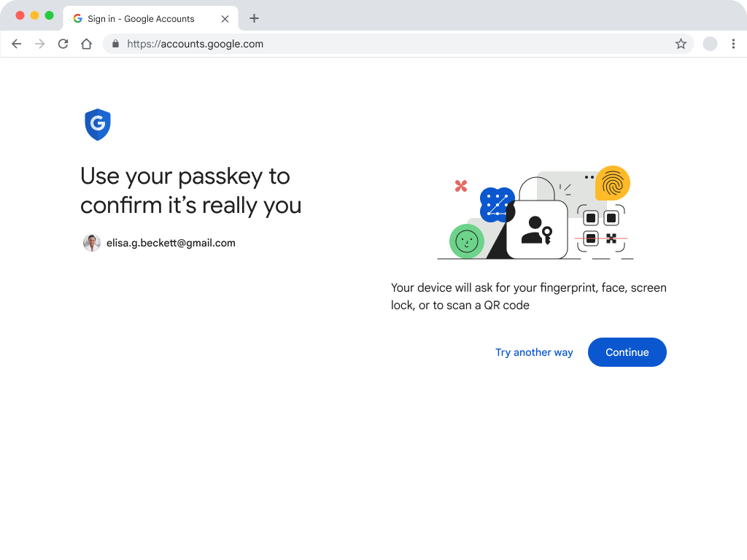This screenshot has height=560, width=747.
Task: Click the padlock icon in the address bar
Action: [x=115, y=44]
